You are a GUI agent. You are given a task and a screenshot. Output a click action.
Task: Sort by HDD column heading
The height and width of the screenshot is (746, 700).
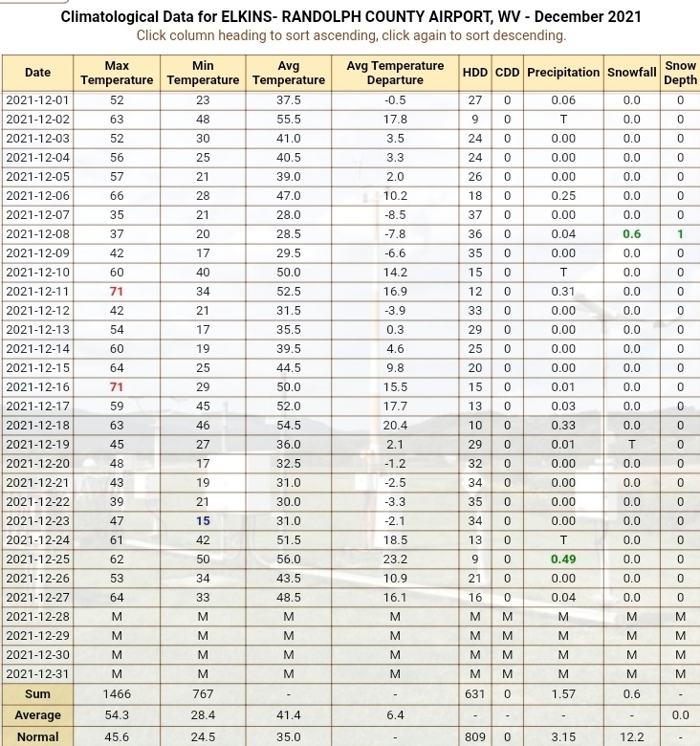(475, 73)
